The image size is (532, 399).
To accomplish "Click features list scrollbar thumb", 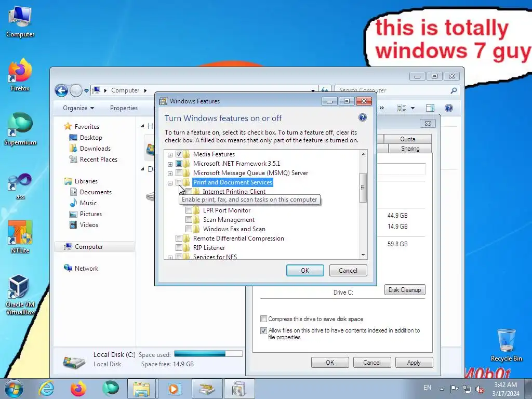I will 363,188.
